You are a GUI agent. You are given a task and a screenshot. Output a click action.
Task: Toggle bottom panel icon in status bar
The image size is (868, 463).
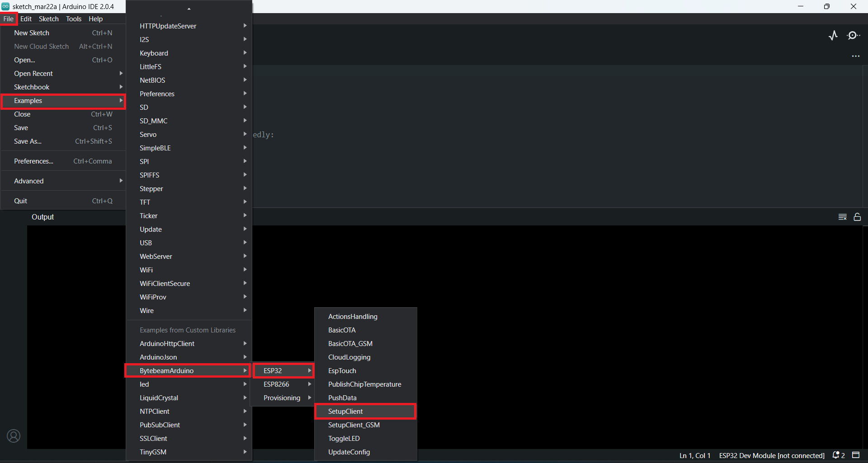(856, 455)
